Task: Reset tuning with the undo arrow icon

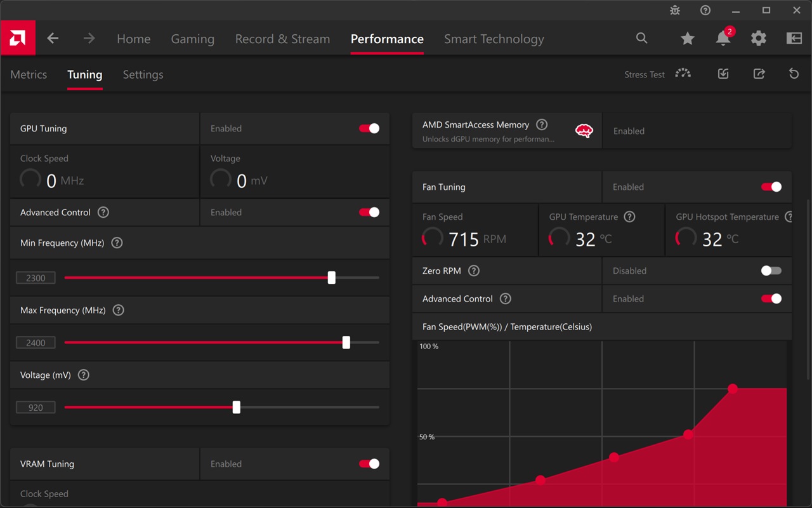Action: pos(794,74)
